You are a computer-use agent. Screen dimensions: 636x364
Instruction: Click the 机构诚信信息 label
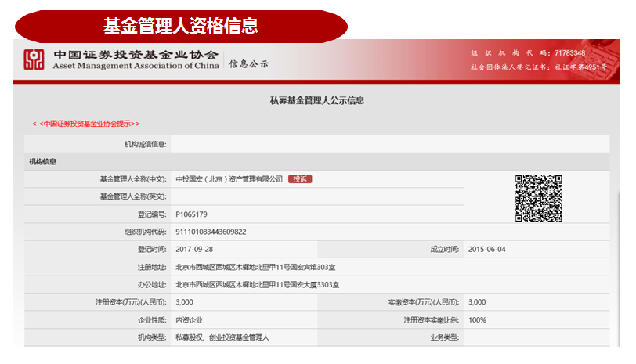(145, 144)
